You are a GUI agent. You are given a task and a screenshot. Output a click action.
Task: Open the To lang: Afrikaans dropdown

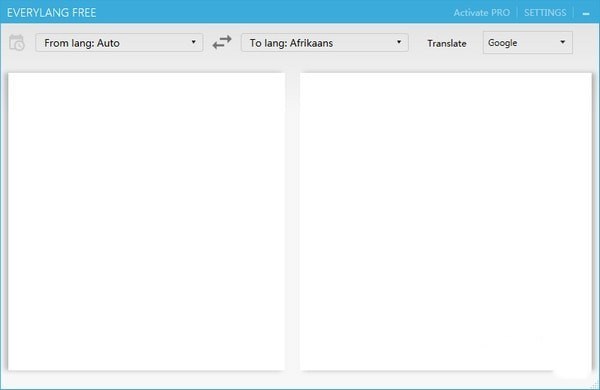point(324,42)
